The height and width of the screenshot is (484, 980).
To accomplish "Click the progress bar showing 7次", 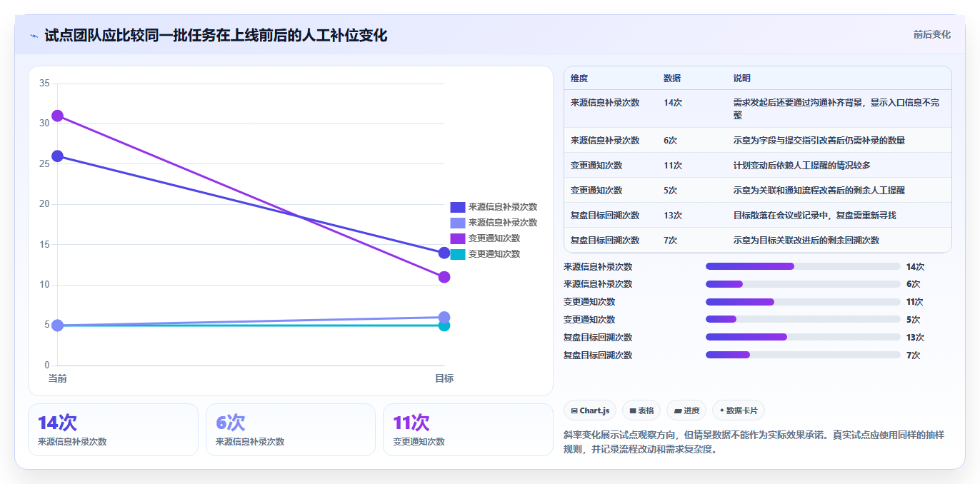I will point(803,355).
